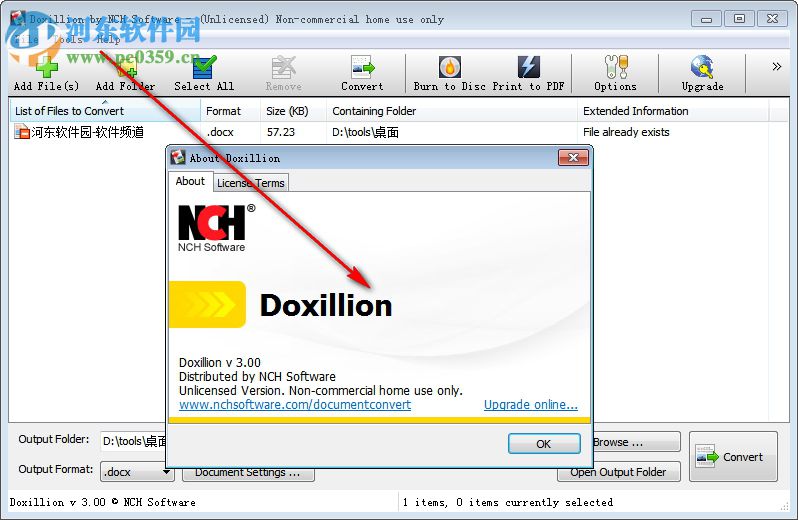798x520 pixels.
Task: Click the yellow Doxillion arrow logo
Action: pyautogui.click(x=207, y=304)
